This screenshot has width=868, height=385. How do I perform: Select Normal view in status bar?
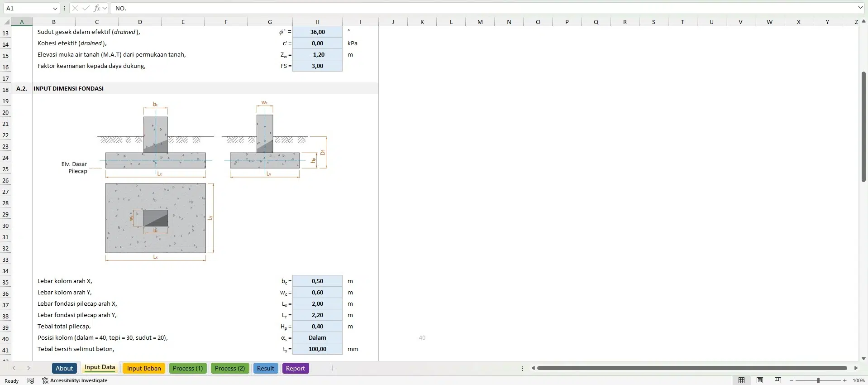click(x=741, y=380)
